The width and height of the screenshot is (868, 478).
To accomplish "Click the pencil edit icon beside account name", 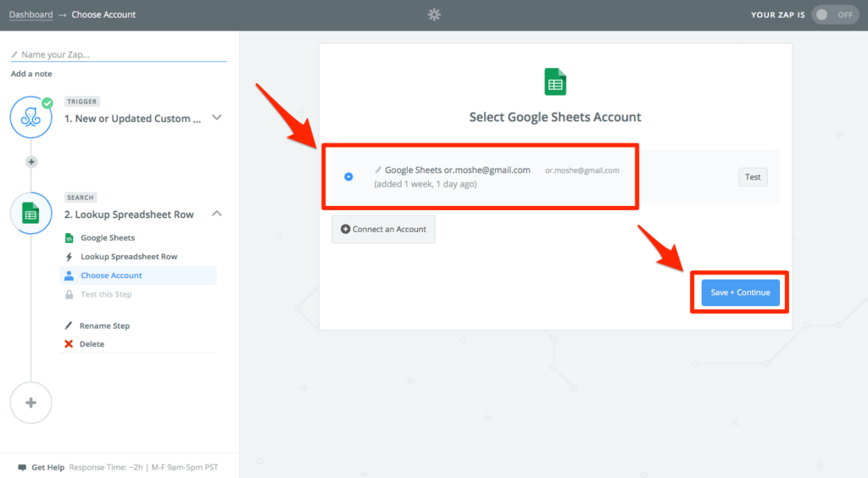I will click(x=378, y=170).
